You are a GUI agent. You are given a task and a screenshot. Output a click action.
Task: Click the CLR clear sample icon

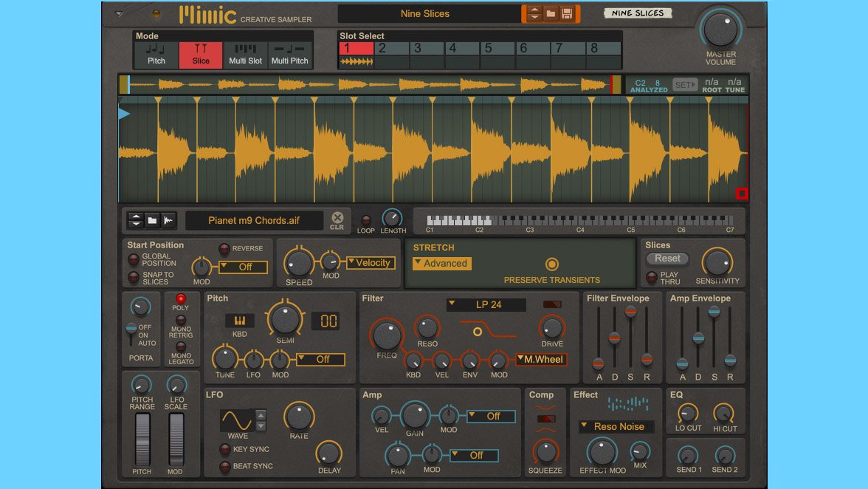pos(337,219)
